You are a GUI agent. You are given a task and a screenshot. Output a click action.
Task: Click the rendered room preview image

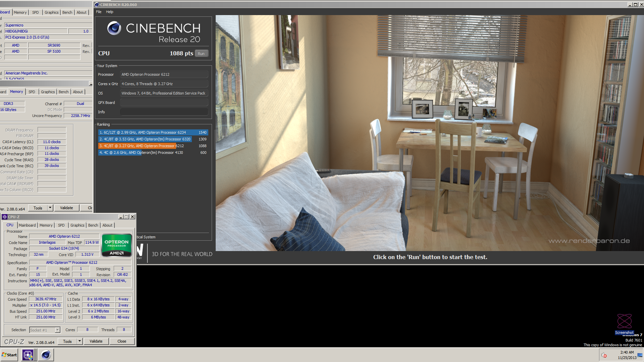point(429,133)
